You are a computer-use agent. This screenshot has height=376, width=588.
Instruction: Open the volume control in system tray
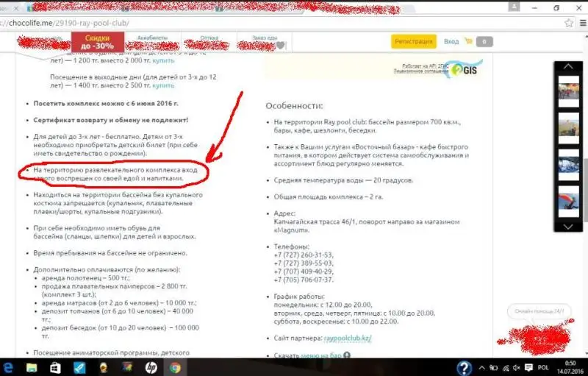pos(517,368)
